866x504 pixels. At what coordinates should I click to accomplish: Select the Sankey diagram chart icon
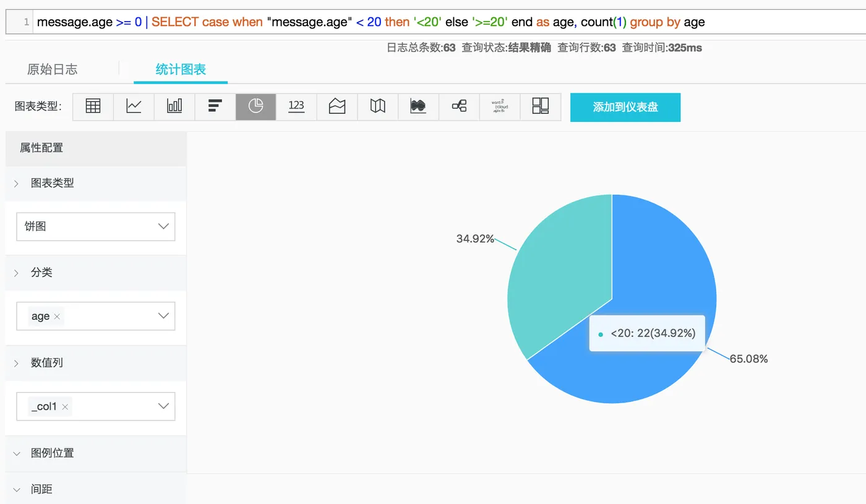pos(459,106)
